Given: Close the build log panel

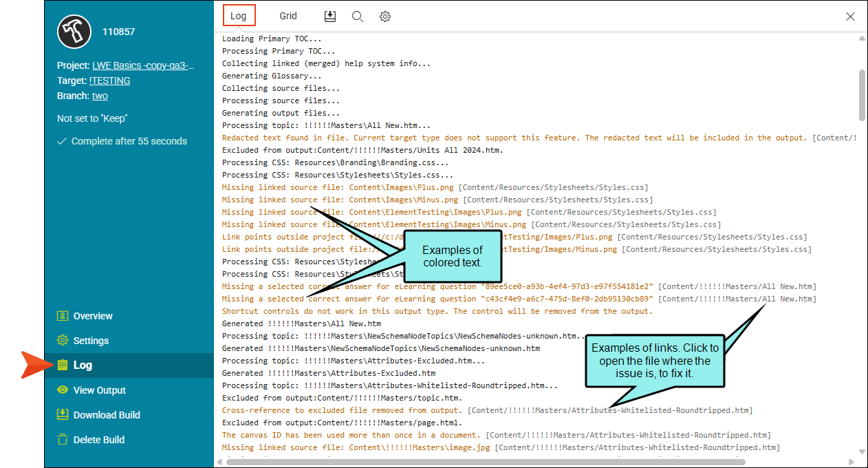Looking at the screenshot, I should click(850, 17).
